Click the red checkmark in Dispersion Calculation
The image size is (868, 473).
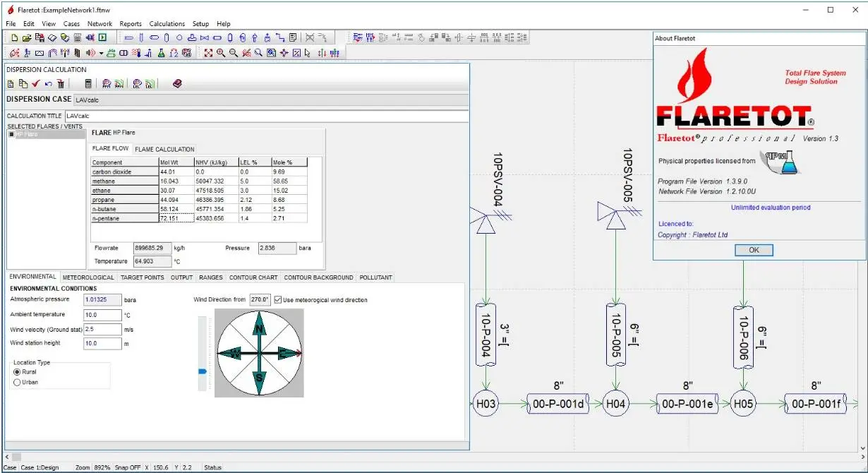(x=35, y=84)
